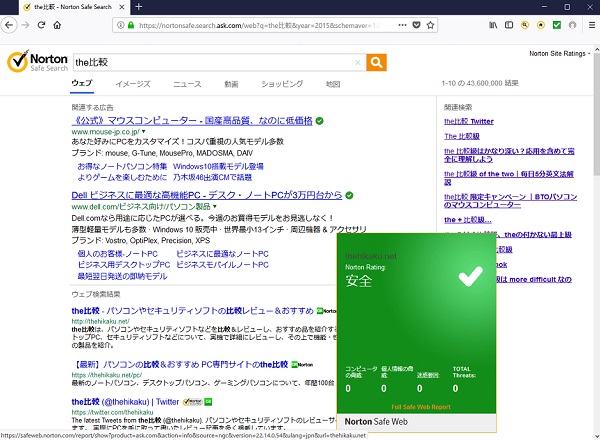The height and width of the screenshot is (440, 600).
Task: Click the search query input field
Action: (214, 62)
